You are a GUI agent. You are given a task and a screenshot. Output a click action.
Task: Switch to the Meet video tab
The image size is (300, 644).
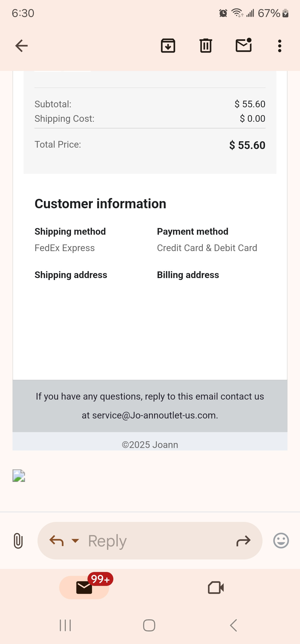click(216, 587)
